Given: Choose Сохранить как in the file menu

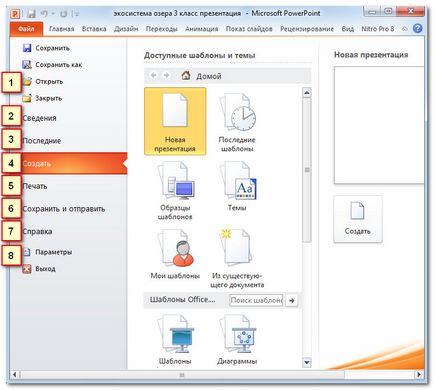Looking at the screenshot, I should [x=52, y=65].
